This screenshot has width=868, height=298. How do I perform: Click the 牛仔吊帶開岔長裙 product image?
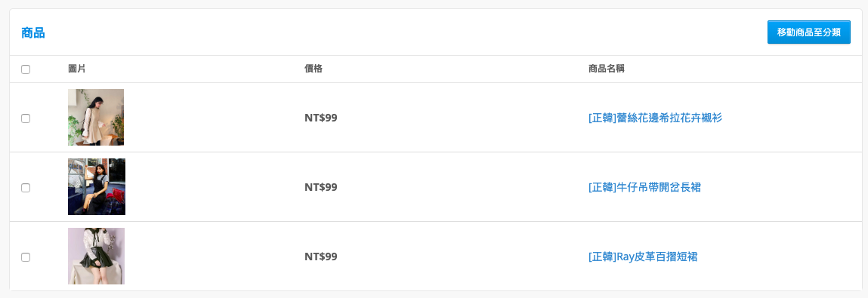point(97,187)
